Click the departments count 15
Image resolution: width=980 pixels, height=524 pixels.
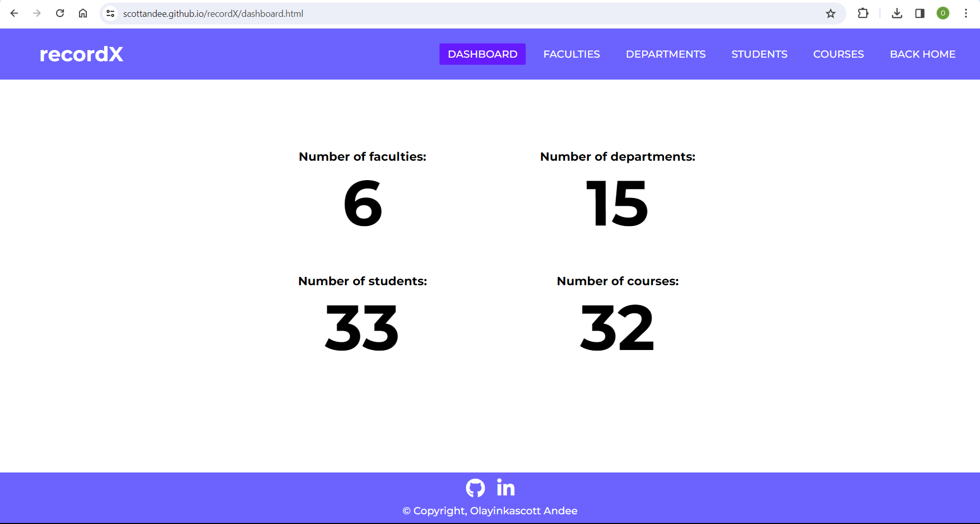click(618, 204)
